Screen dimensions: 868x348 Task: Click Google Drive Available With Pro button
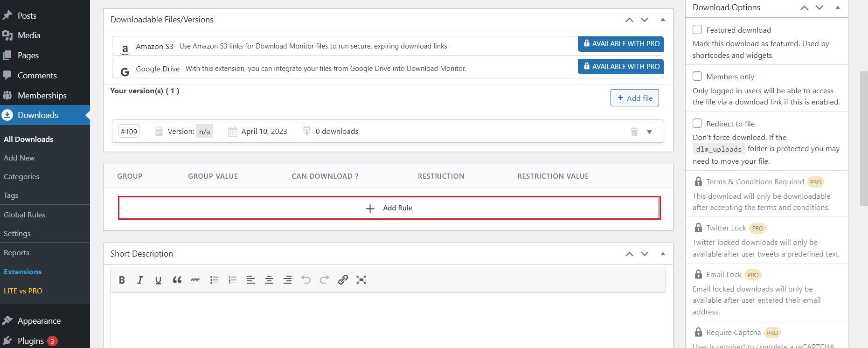point(620,67)
